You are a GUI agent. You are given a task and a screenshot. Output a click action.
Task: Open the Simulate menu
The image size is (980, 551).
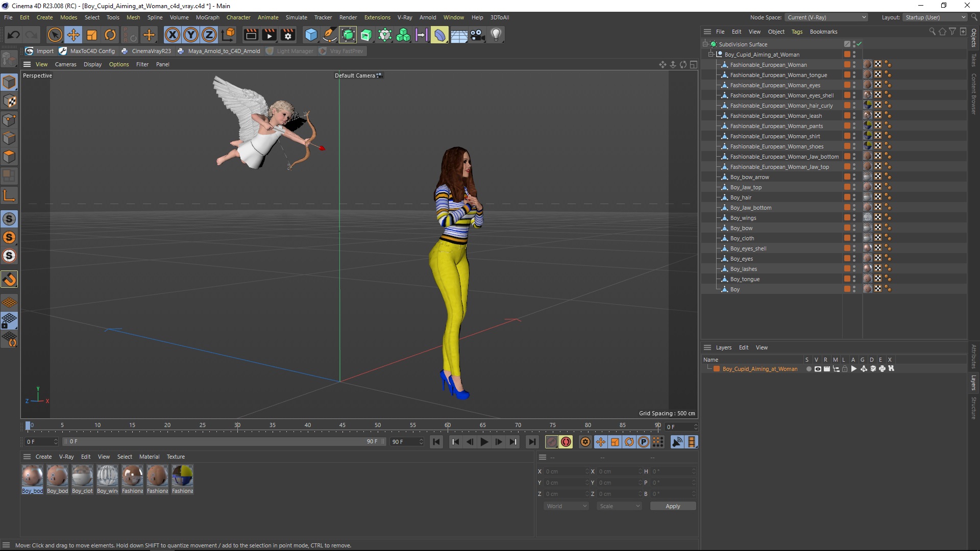[296, 17]
